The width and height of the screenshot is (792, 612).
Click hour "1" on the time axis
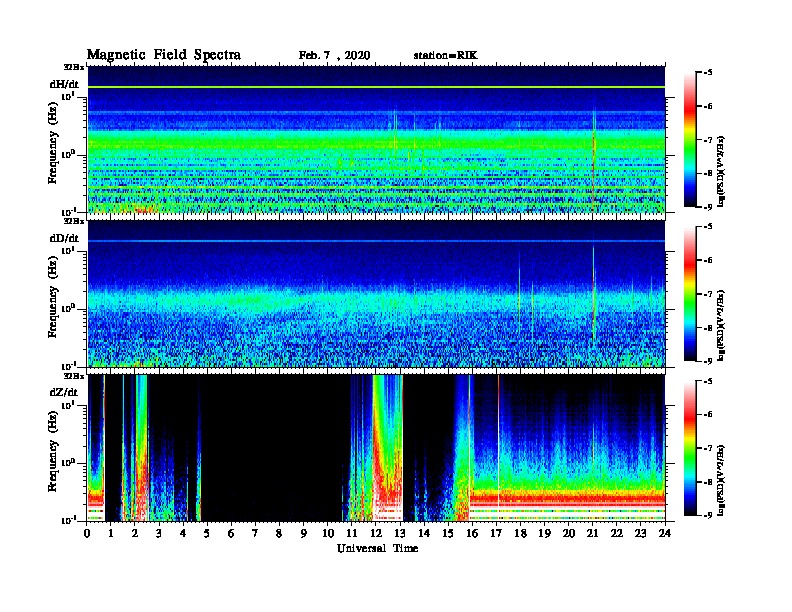(x=111, y=534)
